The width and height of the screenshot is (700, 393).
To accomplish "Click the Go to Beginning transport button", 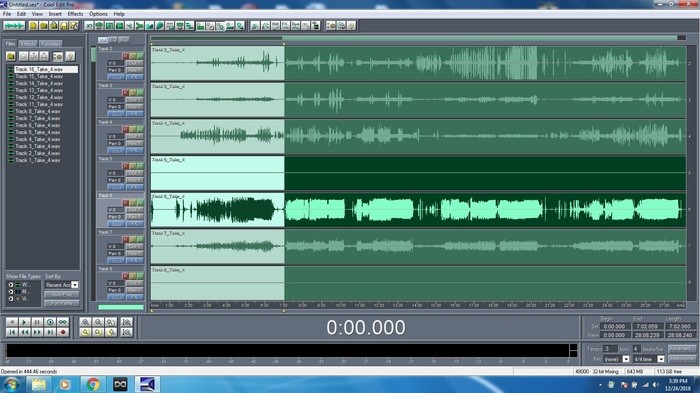I will 12,332.
